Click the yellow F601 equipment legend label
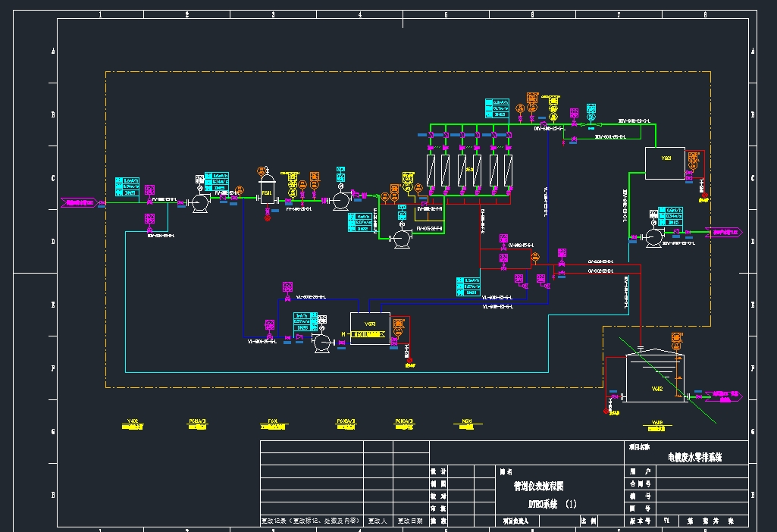 pyautogui.click(x=273, y=424)
